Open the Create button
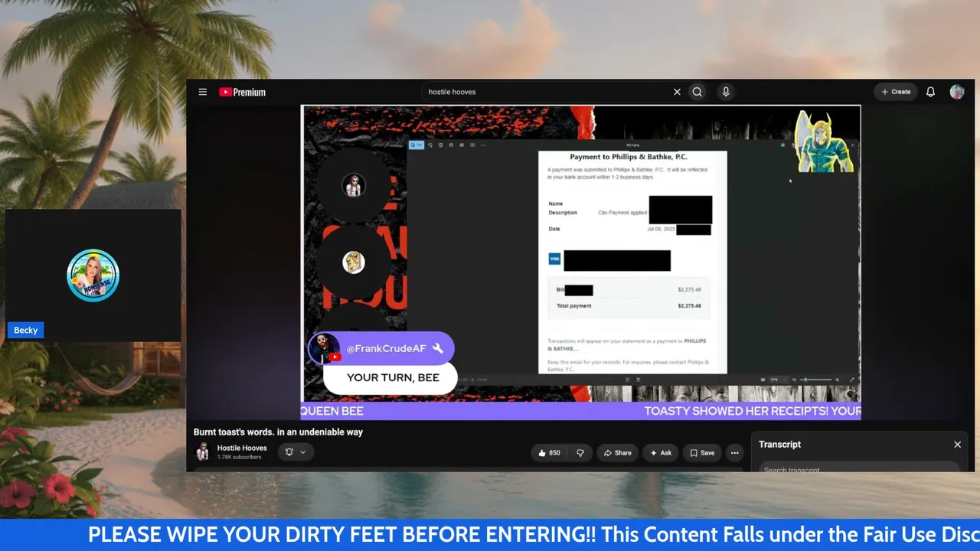This screenshot has height=551, width=980. (896, 92)
